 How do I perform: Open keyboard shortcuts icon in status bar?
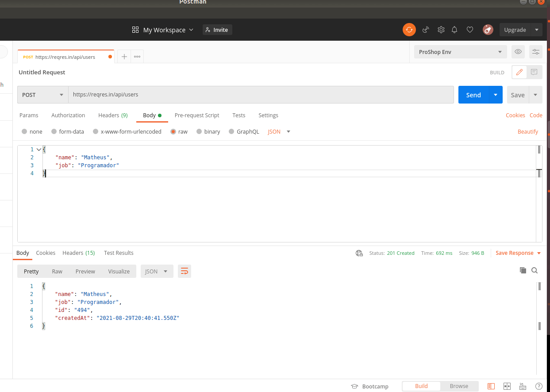pyautogui.click(x=523, y=386)
